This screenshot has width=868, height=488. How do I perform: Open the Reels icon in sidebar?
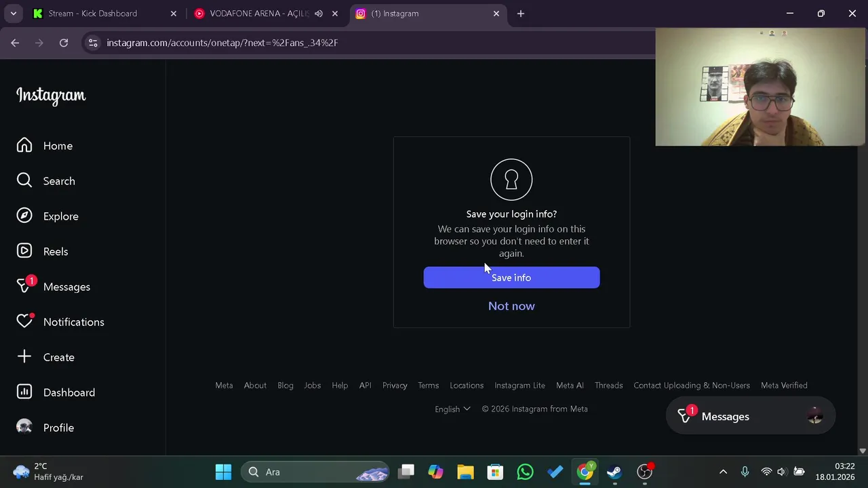(24, 251)
